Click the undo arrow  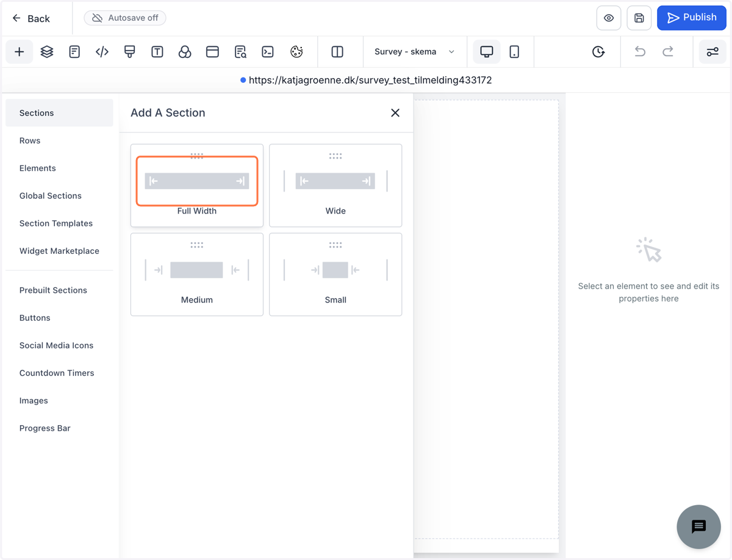640,52
